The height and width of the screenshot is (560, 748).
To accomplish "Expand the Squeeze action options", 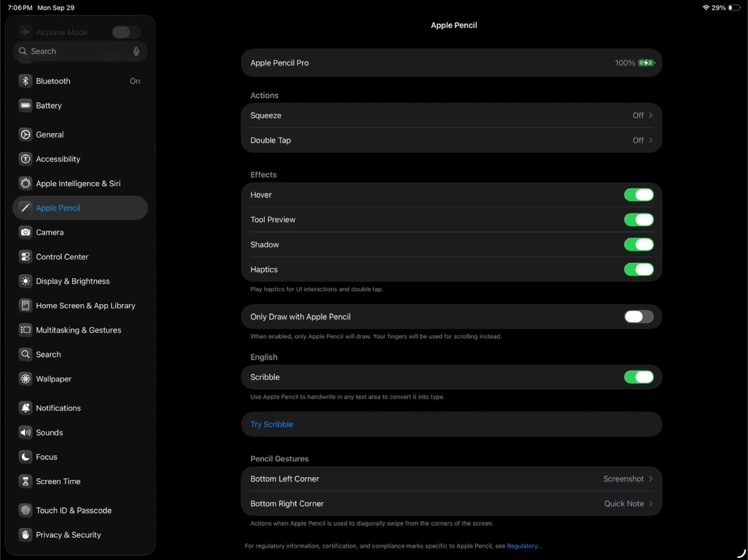I will tap(650, 116).
